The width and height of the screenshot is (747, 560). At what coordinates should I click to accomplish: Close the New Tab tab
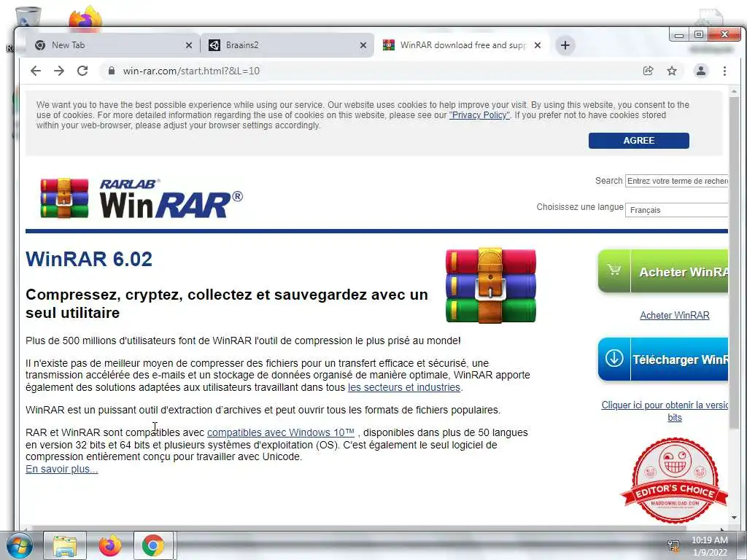click(189, 45)
